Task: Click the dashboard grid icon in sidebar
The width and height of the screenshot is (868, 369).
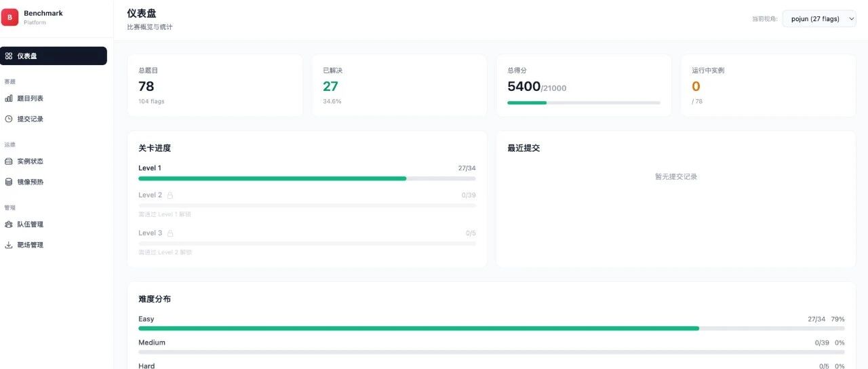Action: pyautogui.click(x=9, y=56)
